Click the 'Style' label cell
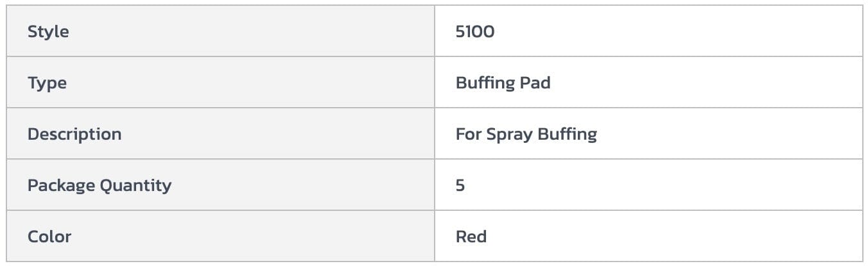 click(x=48, y=31)
